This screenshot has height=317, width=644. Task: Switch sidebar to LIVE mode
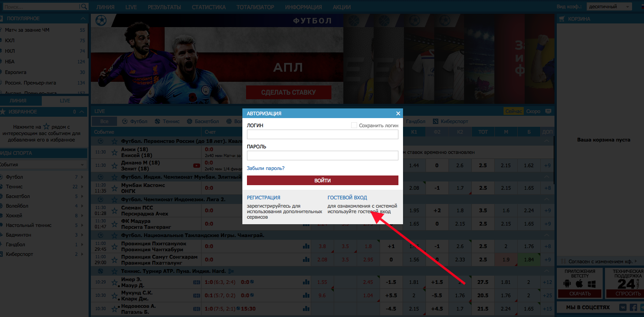[x=65, y=101]
